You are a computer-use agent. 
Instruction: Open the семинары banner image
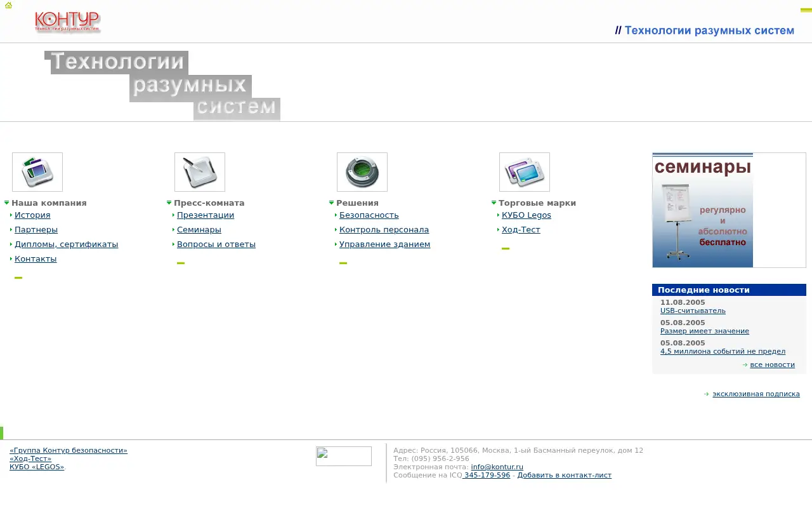tap(703, 210)
